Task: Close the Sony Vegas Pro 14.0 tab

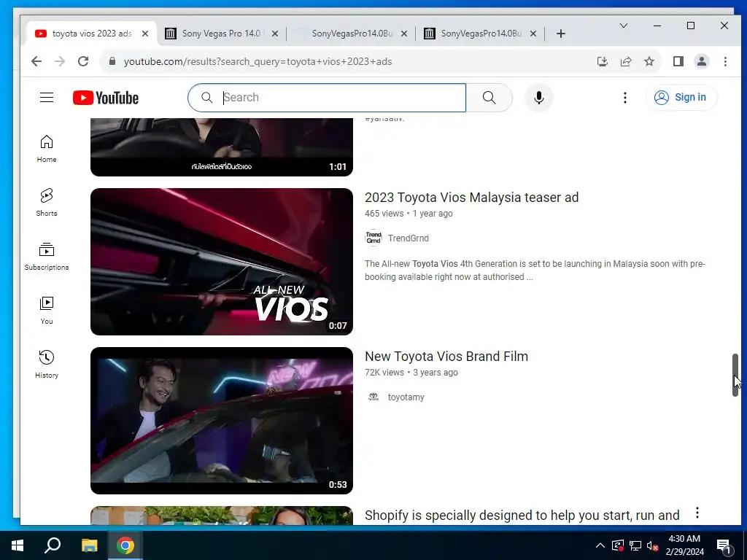Action: pyautogui.click(x=275, y=34)
